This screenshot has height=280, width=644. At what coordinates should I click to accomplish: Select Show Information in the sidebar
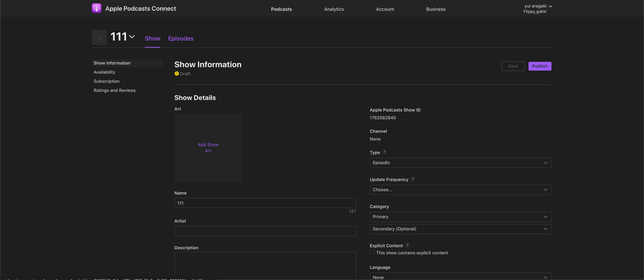127,63
